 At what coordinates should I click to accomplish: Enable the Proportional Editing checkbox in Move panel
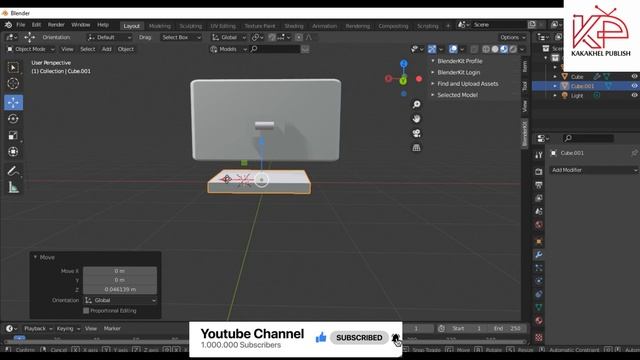86,311
